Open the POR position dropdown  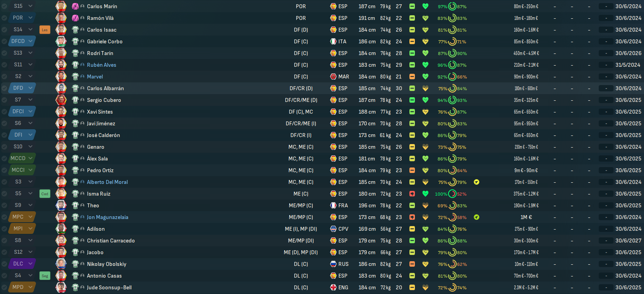click(x=22, y=18)
